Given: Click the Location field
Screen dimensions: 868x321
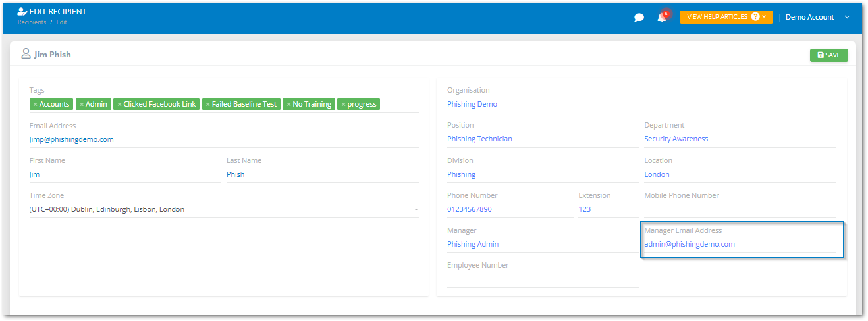Looking at the screenshot, I should click(x=740, y=174).
